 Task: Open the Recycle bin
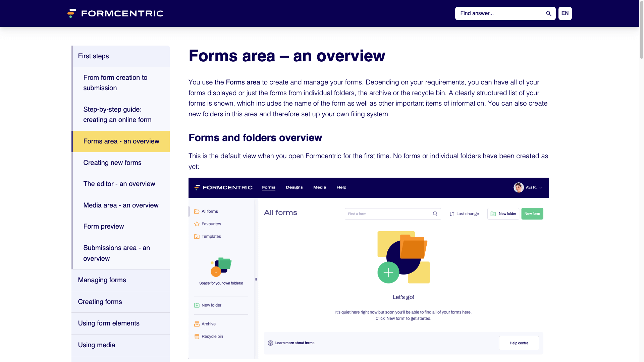pyautogui.click(x=212, y=336)
